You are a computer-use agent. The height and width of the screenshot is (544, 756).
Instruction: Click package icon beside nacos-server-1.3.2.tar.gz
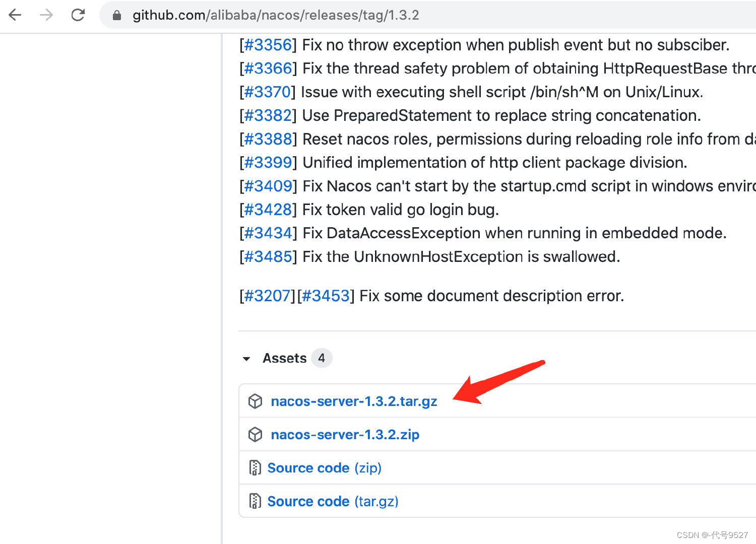pos(256,401)
